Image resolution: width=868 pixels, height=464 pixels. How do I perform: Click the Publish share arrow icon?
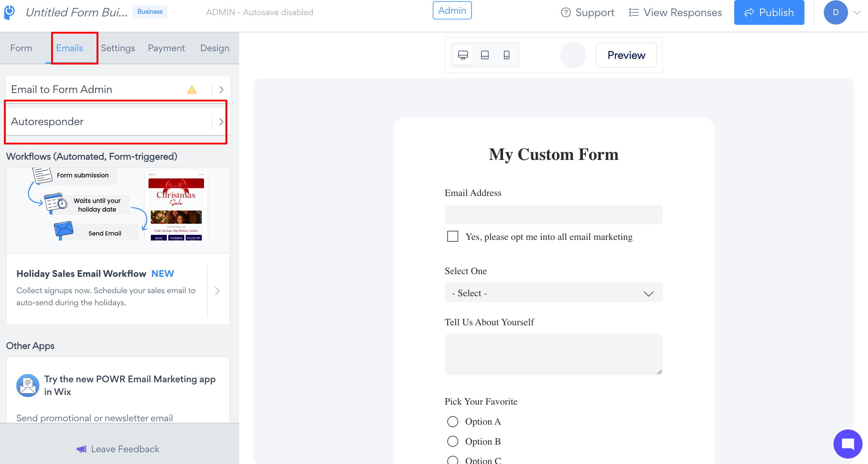(749, 12)
